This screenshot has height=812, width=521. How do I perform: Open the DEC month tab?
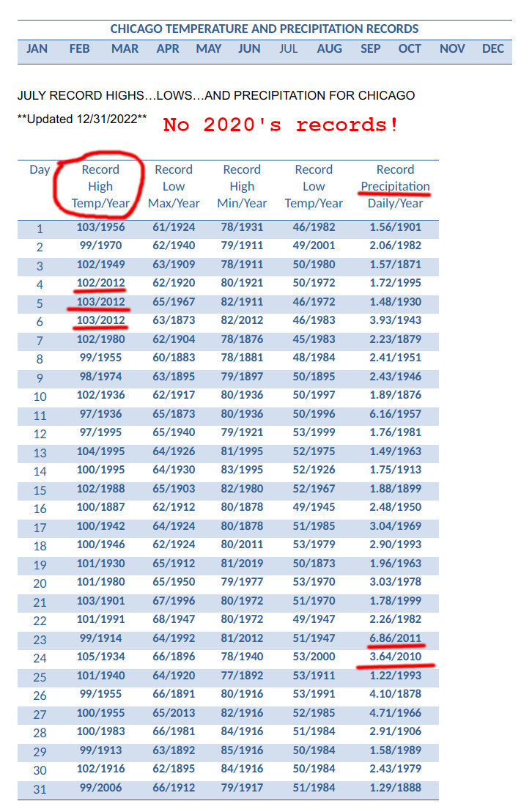click(x=493, y=48)
